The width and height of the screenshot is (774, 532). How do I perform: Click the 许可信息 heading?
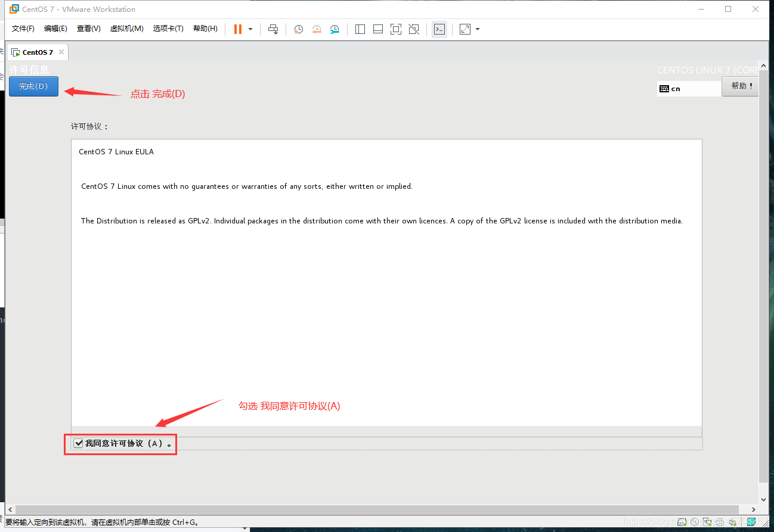[x=29, y=70]
